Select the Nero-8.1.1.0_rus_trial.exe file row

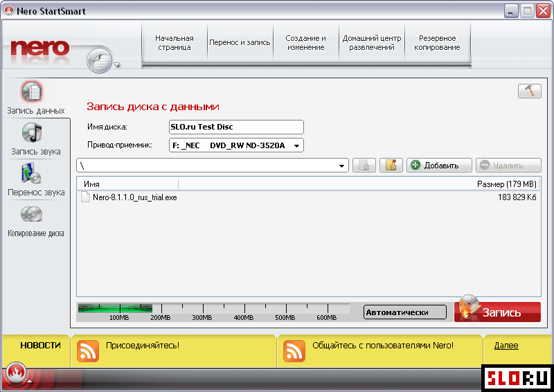pos(308,197)
